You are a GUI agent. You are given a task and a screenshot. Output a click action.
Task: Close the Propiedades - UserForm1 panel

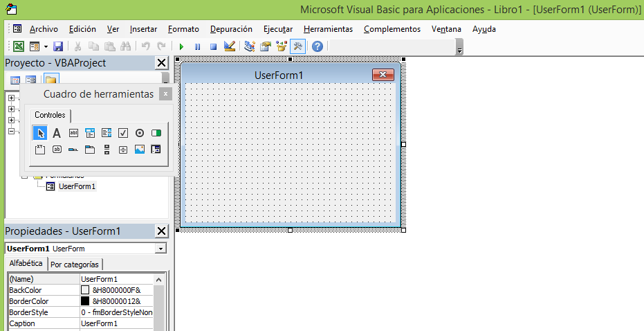tap(161, 231)
